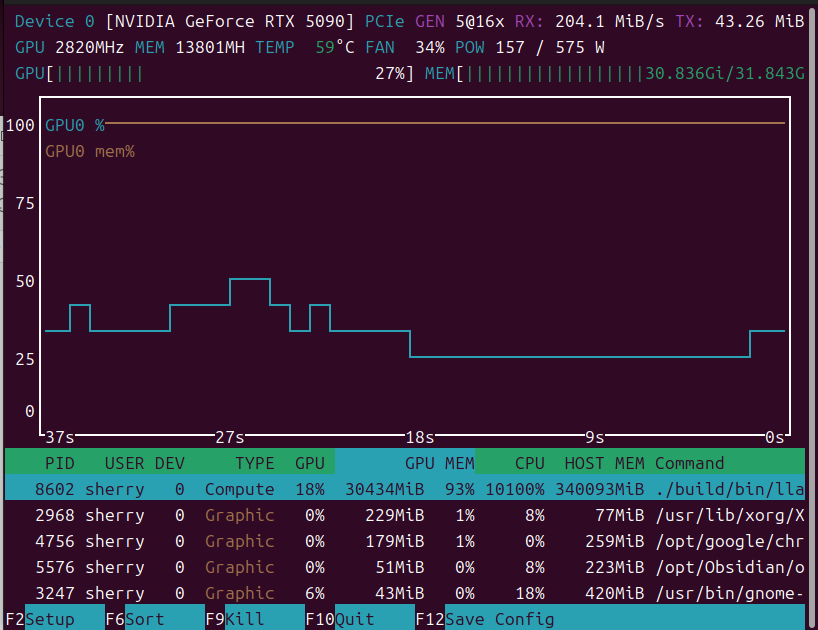
Task: Select process row with PID 5576
Action: (x=405, y=567)
